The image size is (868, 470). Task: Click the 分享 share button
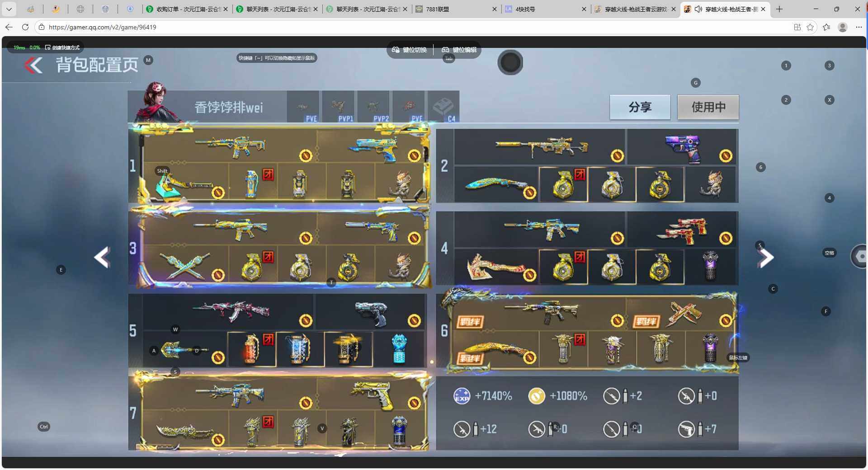[640, 107]
